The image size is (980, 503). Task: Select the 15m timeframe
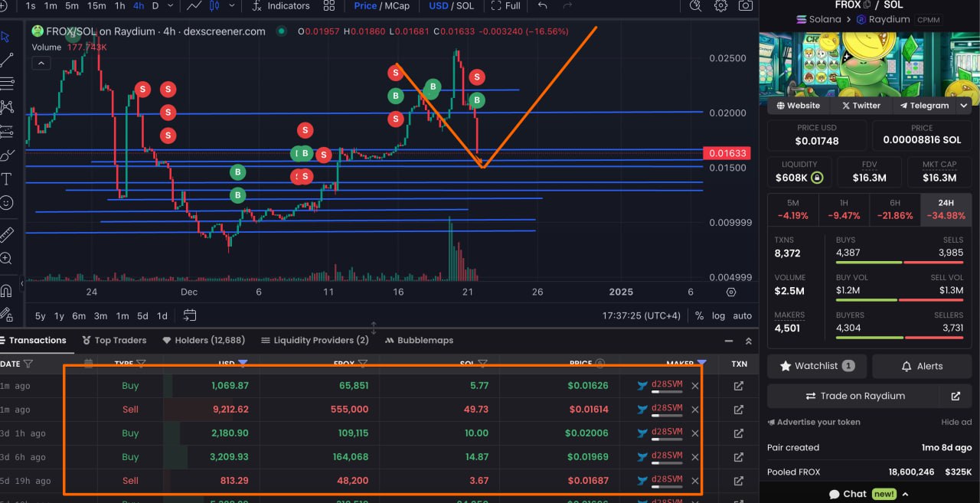[x=96, y=5]
